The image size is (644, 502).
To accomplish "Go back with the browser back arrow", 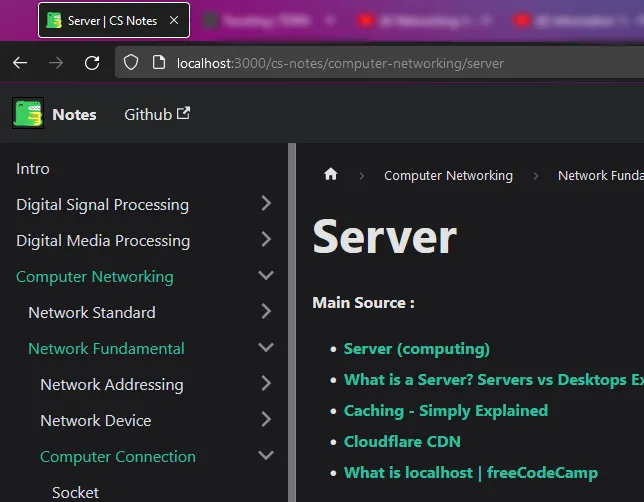I will (20, 63).
